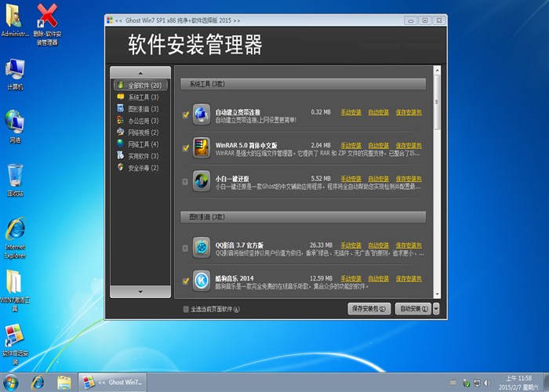Check the QQ影音 3.7 官方版 checkbox
The height and width of the screenshot is (392, 549).
click(x=185, y=249)
